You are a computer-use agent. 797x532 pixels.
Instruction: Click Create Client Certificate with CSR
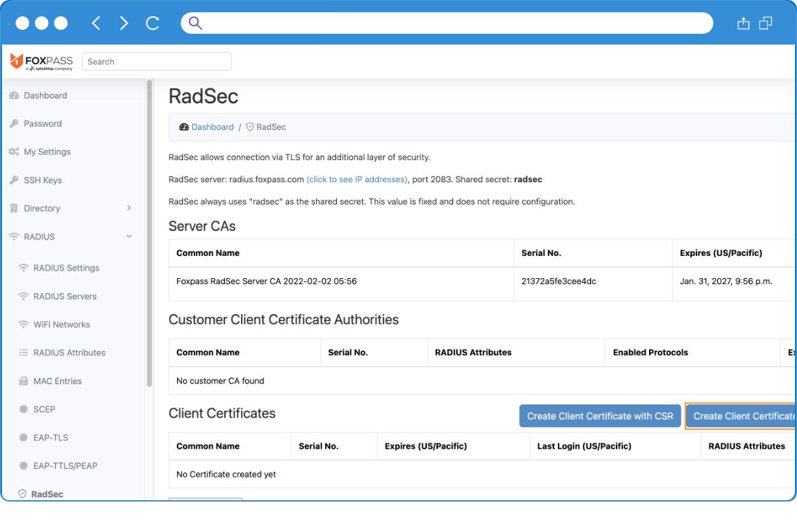coord(600,416)
